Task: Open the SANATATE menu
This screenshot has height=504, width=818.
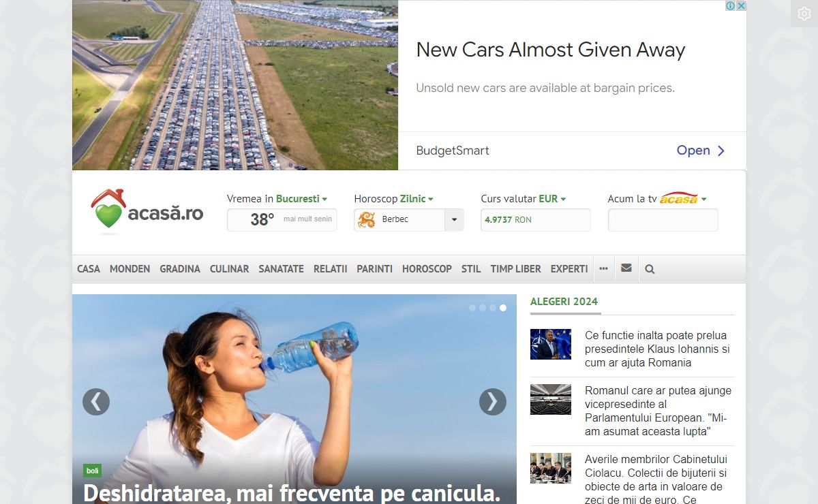Action: (281, 269)
